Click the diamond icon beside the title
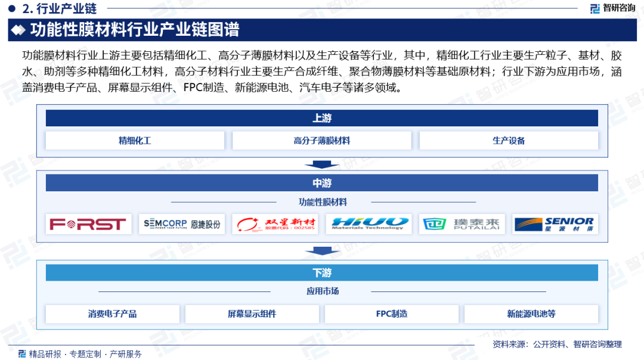This screenshot has width=644, height=360. pos(19,30)
